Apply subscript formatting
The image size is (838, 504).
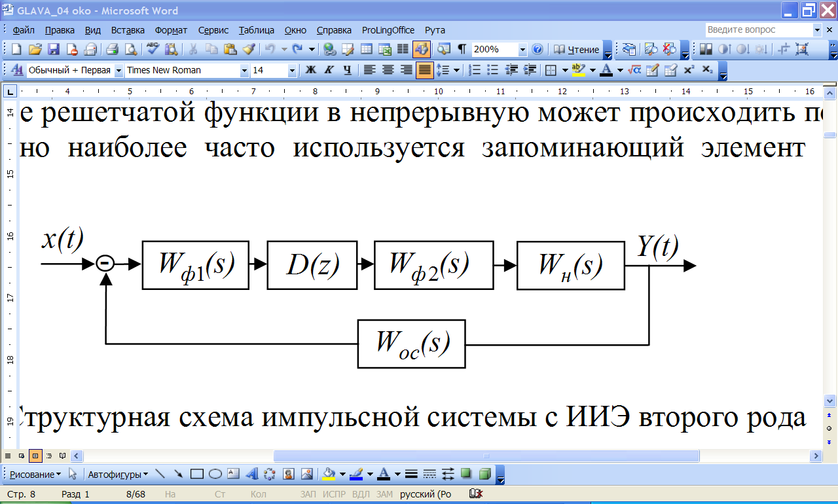pos(707,70)
